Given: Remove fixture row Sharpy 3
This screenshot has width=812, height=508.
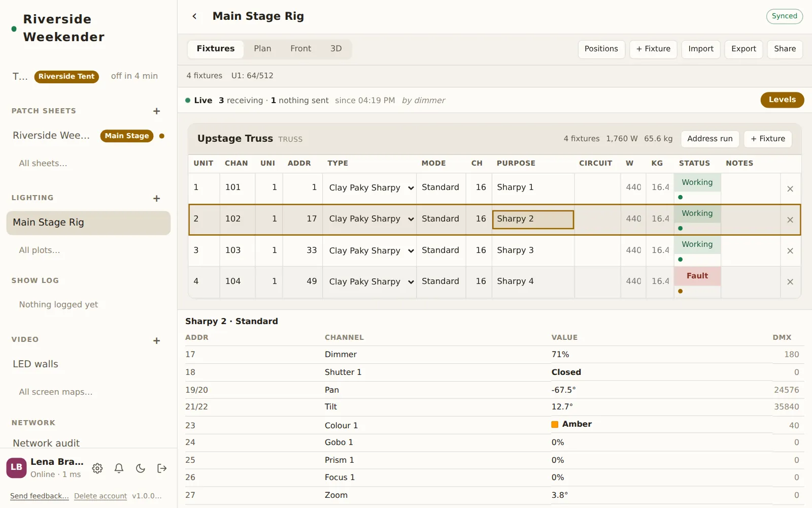Looking at the screenshot, I should [790, 251].
